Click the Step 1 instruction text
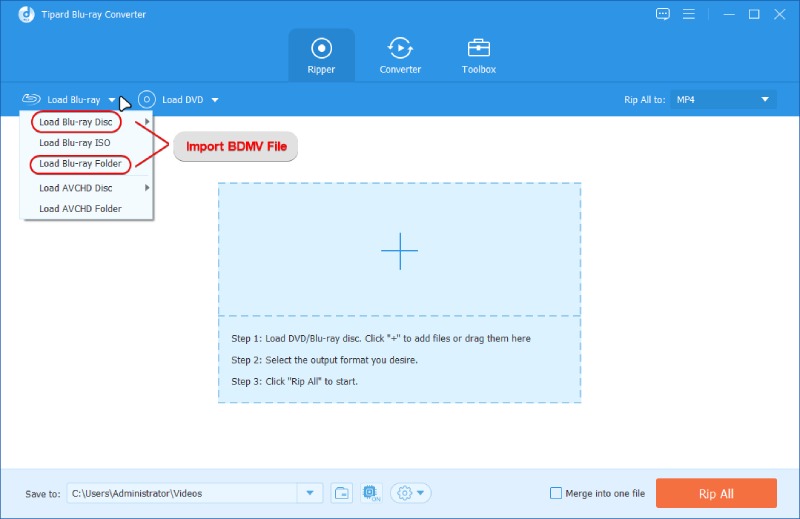The image size is (800, 519). [381, 338]
